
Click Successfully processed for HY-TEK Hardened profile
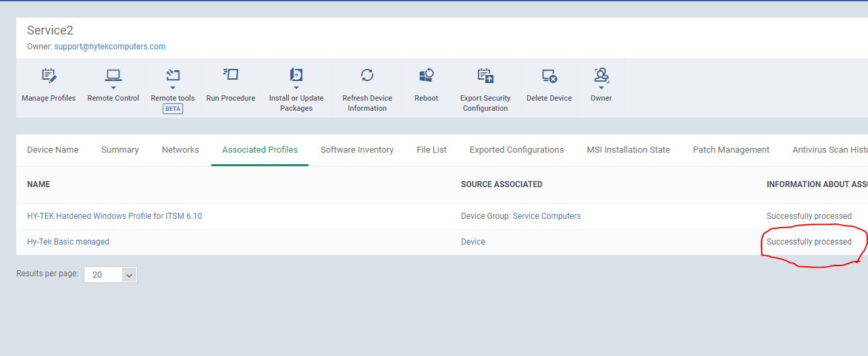coord(809,216)
